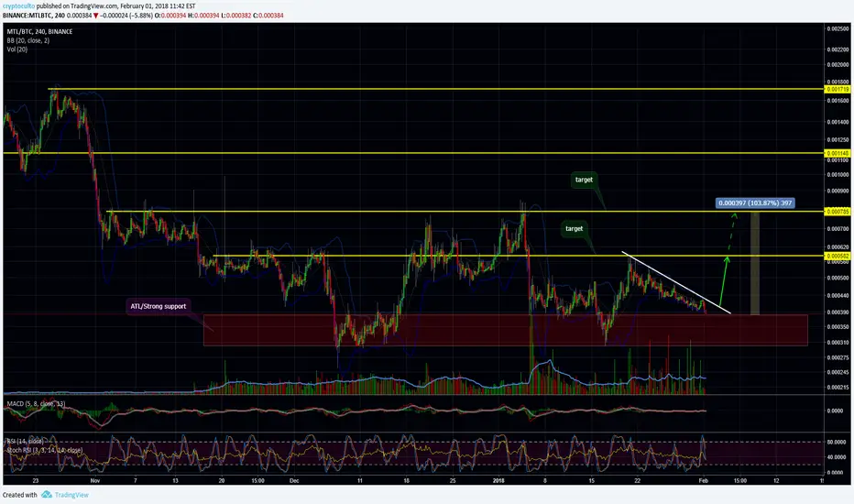The height and width of the screenshot is (504, 854).
Task: Click the MACD (5, 8, close, 13) label
Action: click(x=36, y=404)
